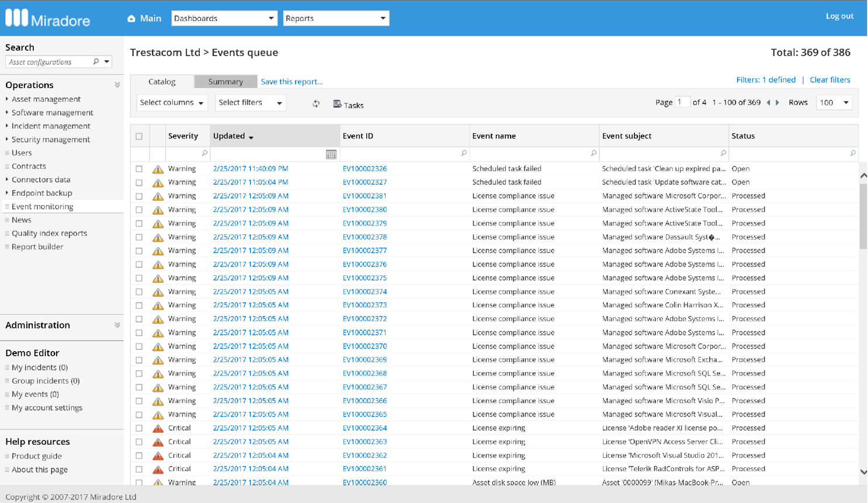Viewport: 868px width, 503px height.
Task: Click warning icon for event EV100002381
Action: (x=158, y=196)
